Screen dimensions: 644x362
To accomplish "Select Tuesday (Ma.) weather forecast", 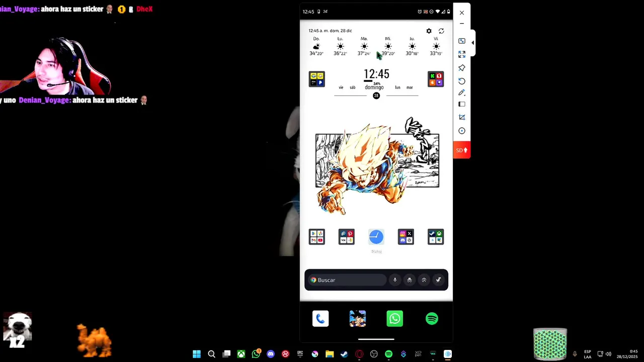I will pos(364,46).
